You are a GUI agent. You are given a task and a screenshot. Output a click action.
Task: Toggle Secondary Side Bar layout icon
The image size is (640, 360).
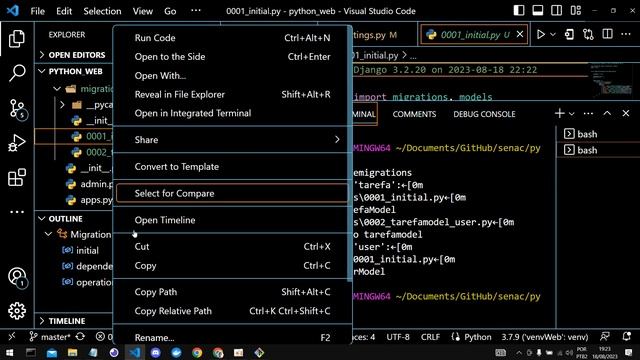(x=556, y=11)
